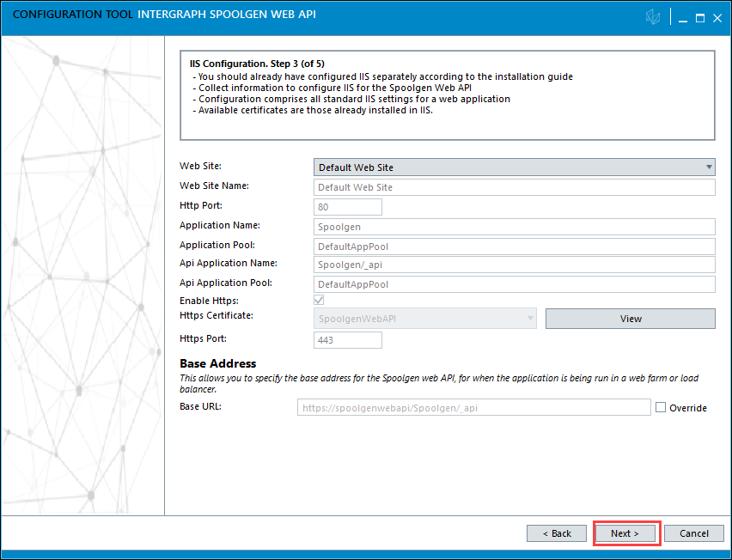This screenshot has height=560, width=732.
Task: Click the Web Site Name field
Action: [x=515, y=187]
